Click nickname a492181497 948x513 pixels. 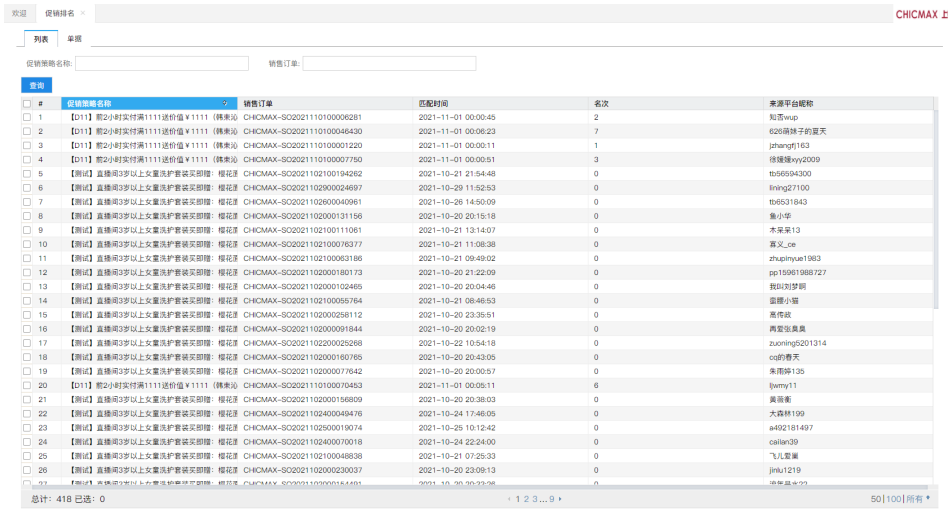tap(791, 428)
